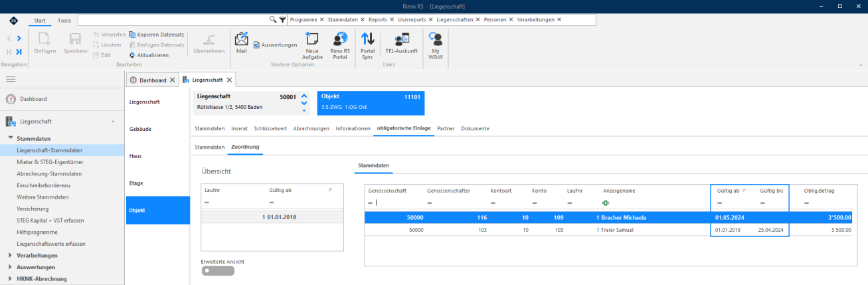The height and width of the screenshot is (285, 868).
Task: Click Verwerfen in the Bearbeiten group
Action: (109, 34)
